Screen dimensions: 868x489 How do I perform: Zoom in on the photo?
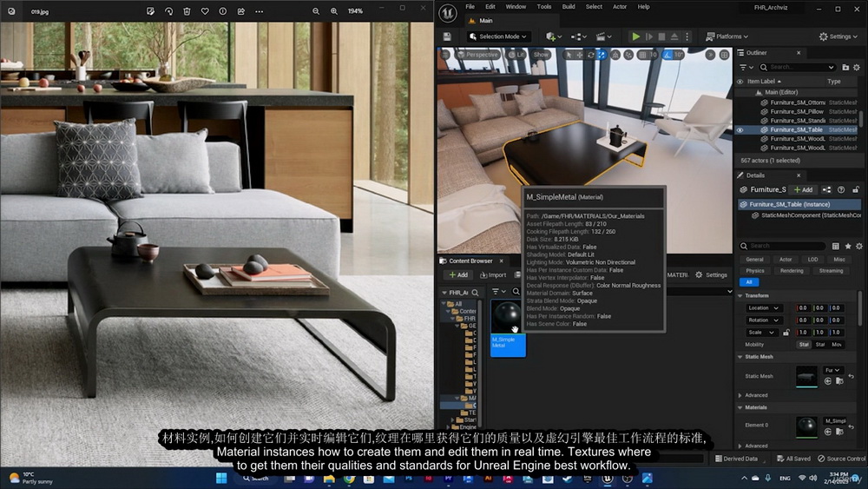click(x=334, y=11)
